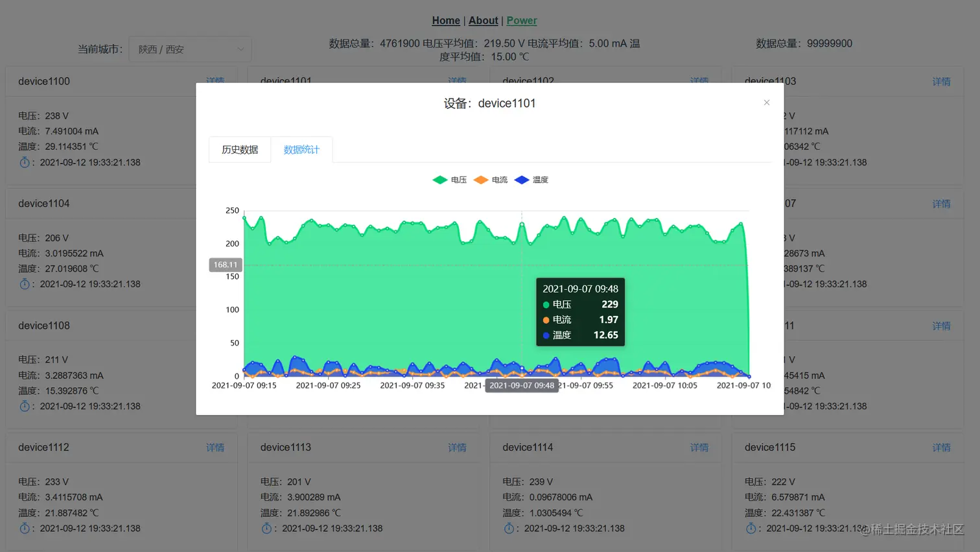Toggle the 温度 legend series
This screenshot has height=552, width=980.
click(531, 180)
